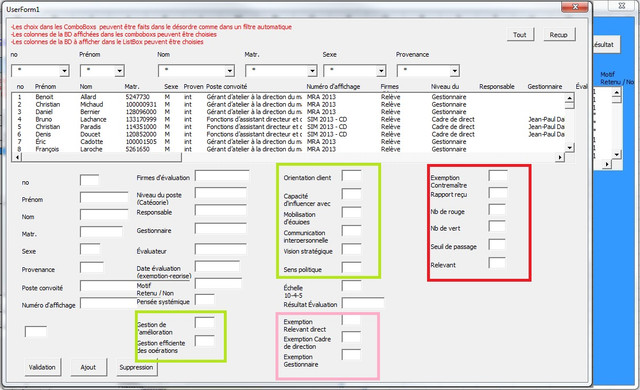Click the Résultat Évaluation input field
The image size is (640, 390).
pos(363,303)
